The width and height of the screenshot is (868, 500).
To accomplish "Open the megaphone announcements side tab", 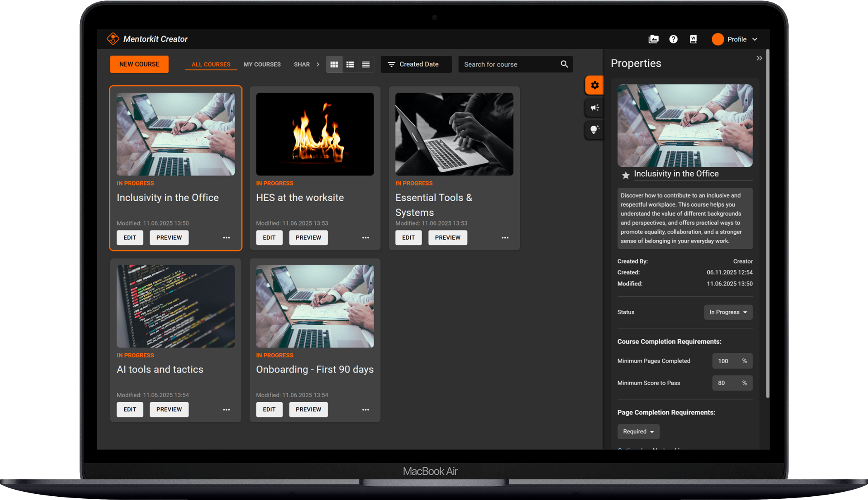I will pos(595,108).
